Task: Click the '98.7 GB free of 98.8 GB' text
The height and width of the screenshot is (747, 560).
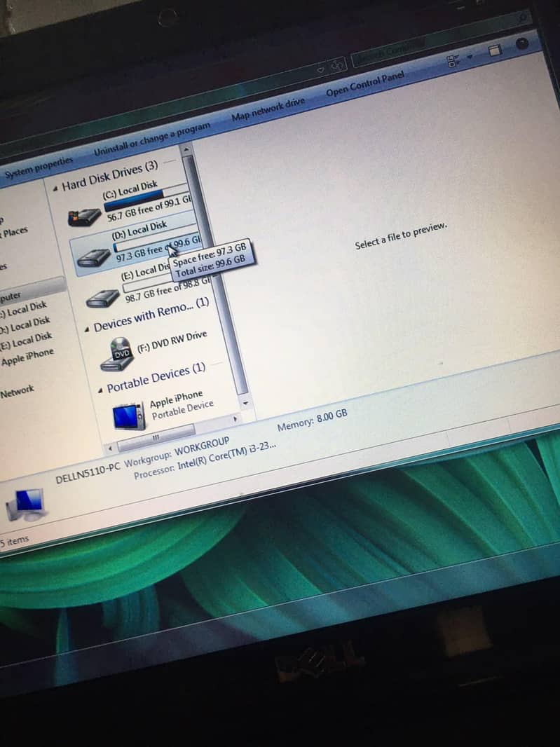Action: point(167,289)
